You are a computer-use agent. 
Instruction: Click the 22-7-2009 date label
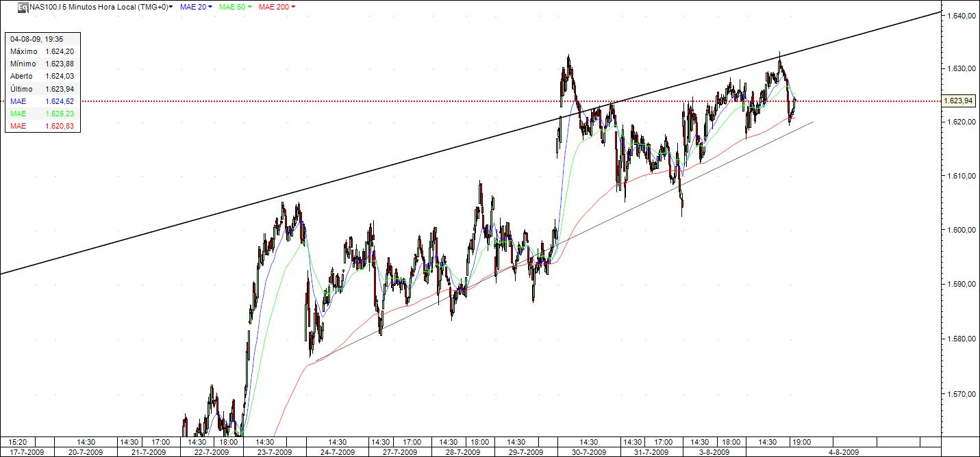pyautogui.click(x=211, y=452)
